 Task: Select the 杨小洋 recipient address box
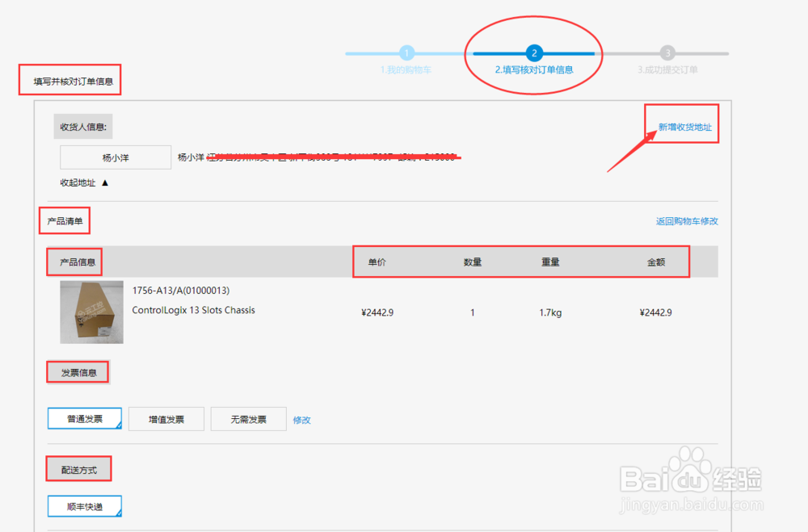[116, 157]
